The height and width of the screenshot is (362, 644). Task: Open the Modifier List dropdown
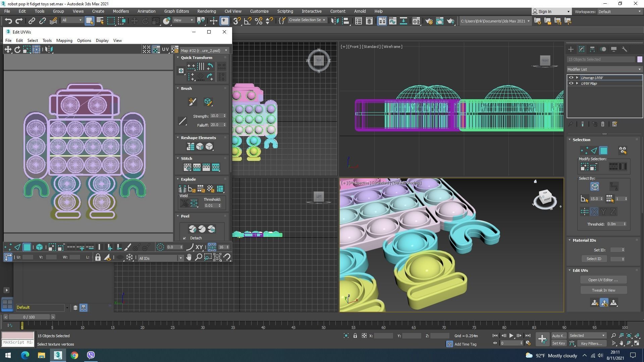pyautogui.click(x=604, y=69)
